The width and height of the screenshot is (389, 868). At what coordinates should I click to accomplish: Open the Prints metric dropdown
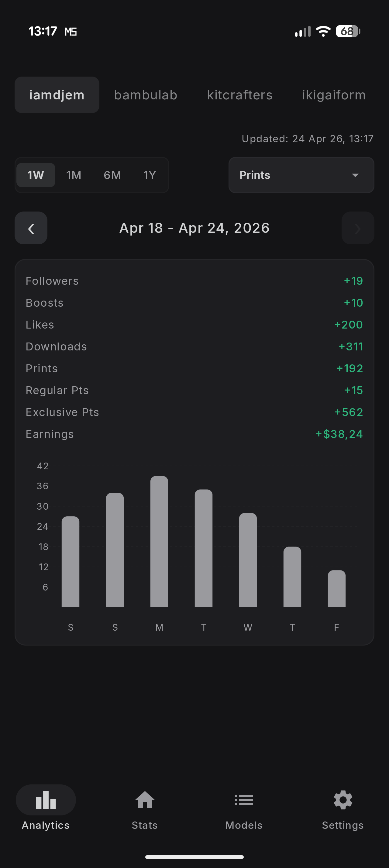[301, 175]
